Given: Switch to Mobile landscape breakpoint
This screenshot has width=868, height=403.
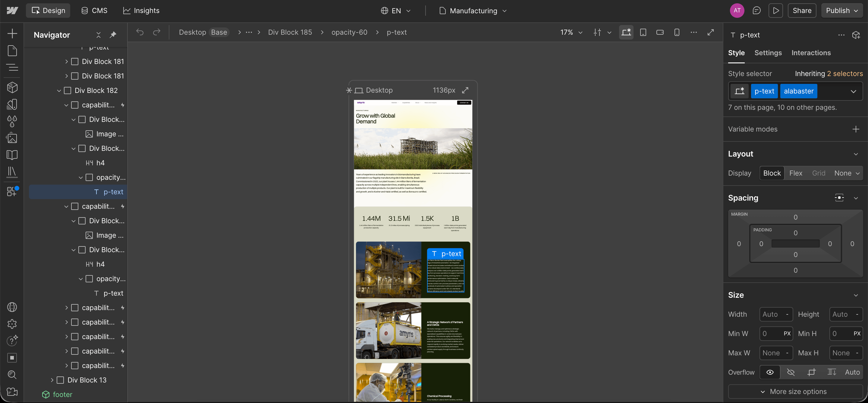Looking at the screenshot, I should click(x=660, y=32).
